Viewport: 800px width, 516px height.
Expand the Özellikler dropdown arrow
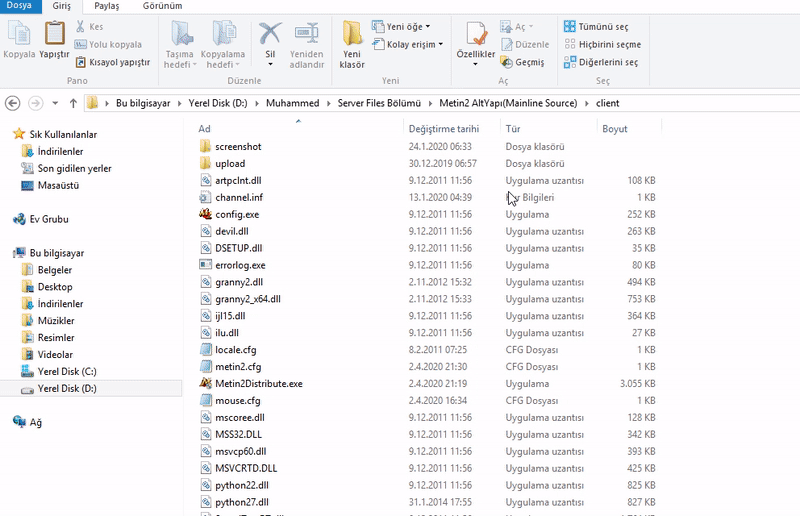476,64
